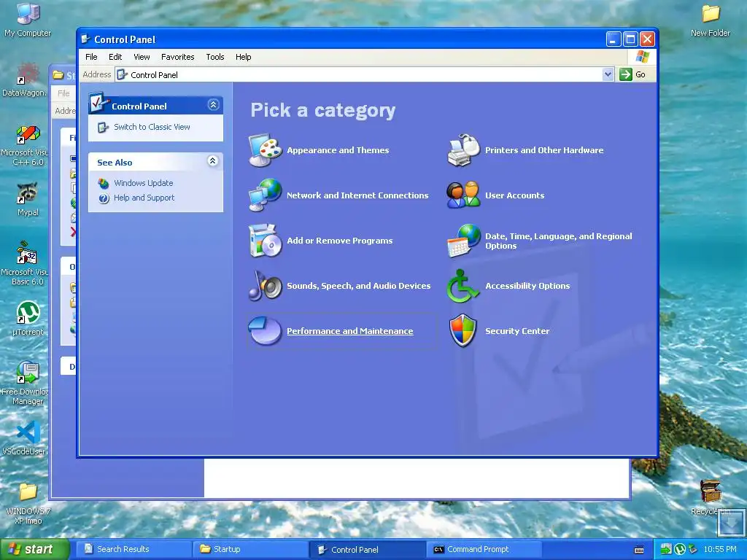Image resolution: width=747 pixels, height=560 pixels.
Task: Click the Printers and Other Hardware icon
Action: coord(463,150)
